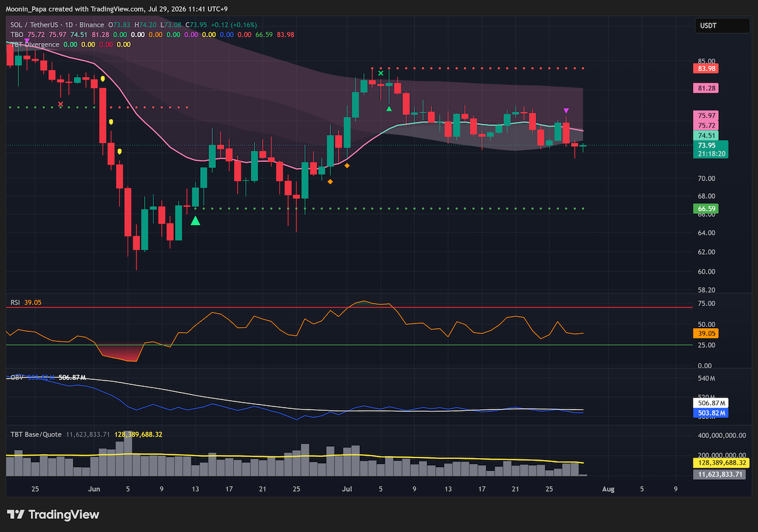Click the TradingView logo at the bottom left
This screenshot has height=532, width=758.
53,514
